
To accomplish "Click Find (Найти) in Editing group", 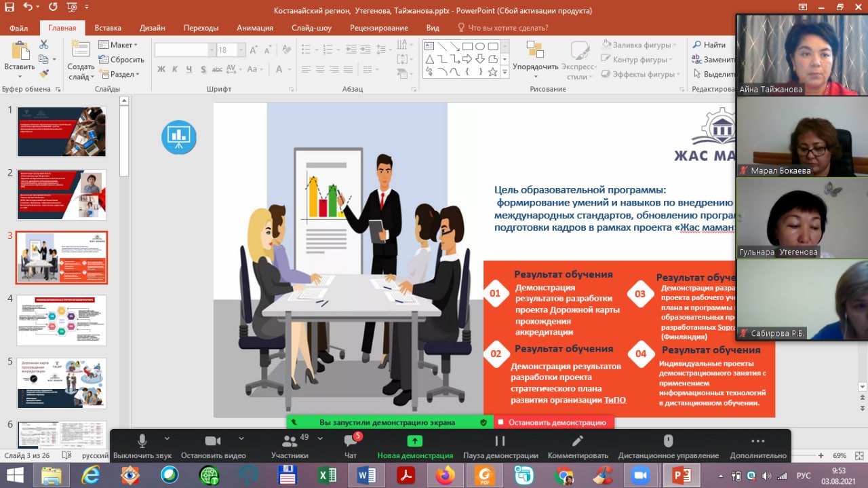I will tap(709, 45).
